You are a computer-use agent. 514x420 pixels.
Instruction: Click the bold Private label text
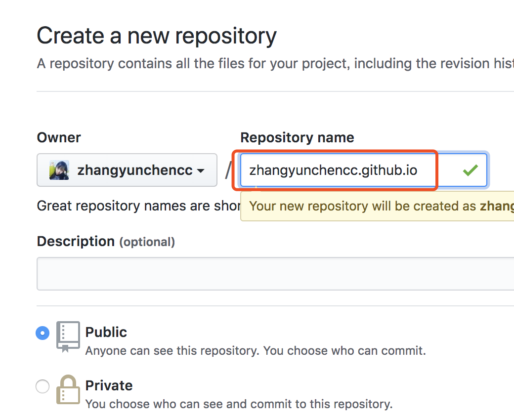(109, 385)
